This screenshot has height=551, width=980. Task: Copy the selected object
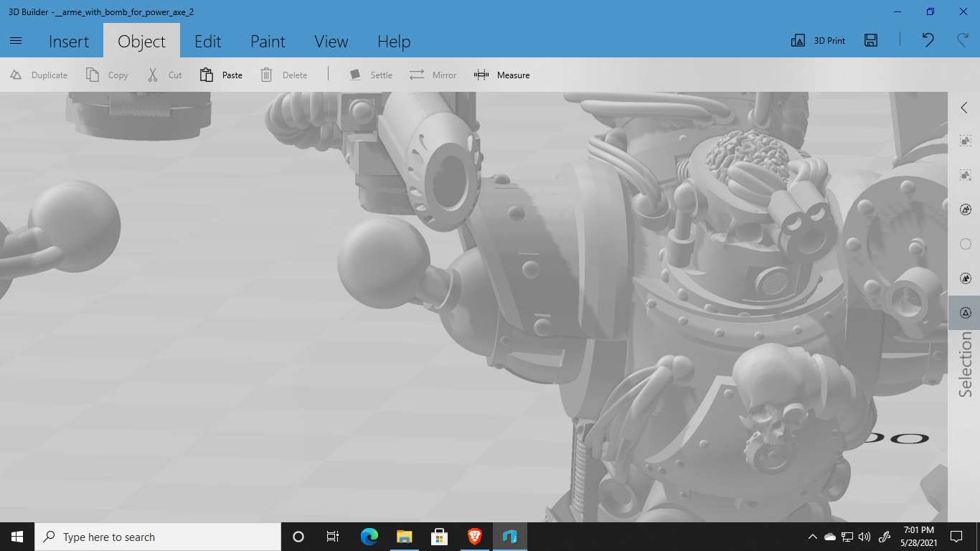click(107, 75)
